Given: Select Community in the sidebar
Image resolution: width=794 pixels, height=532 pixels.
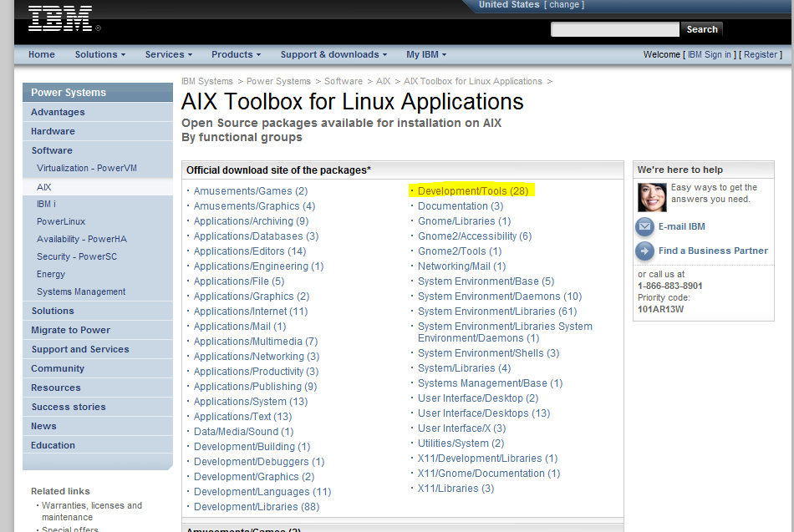Looking at the screenshot, I should (x=98, y=368).
